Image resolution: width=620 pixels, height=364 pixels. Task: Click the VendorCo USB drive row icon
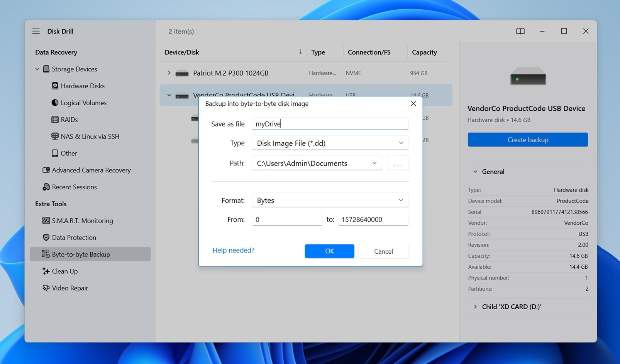click(x=182, y=95)
